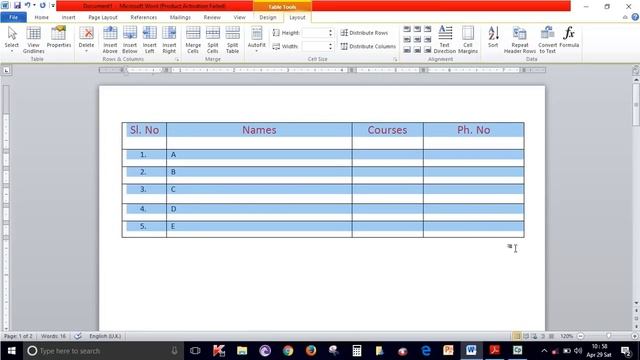Toggle View Gridlines
This screenshot has height=360, width=640.
[33, 39]
